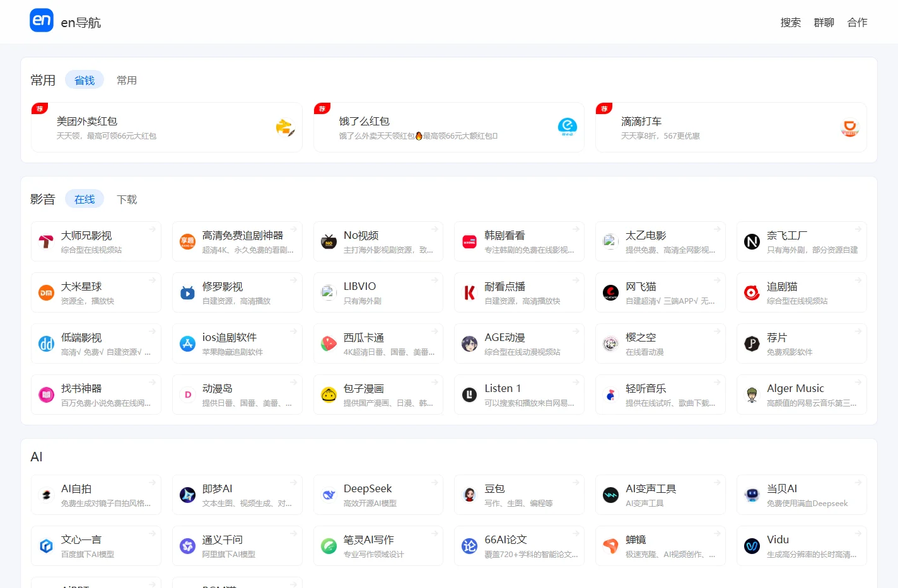Open the 群聊 menu item
Image resolution: width=898 pixels, height=588 pixels.
[x=824, y=23]
